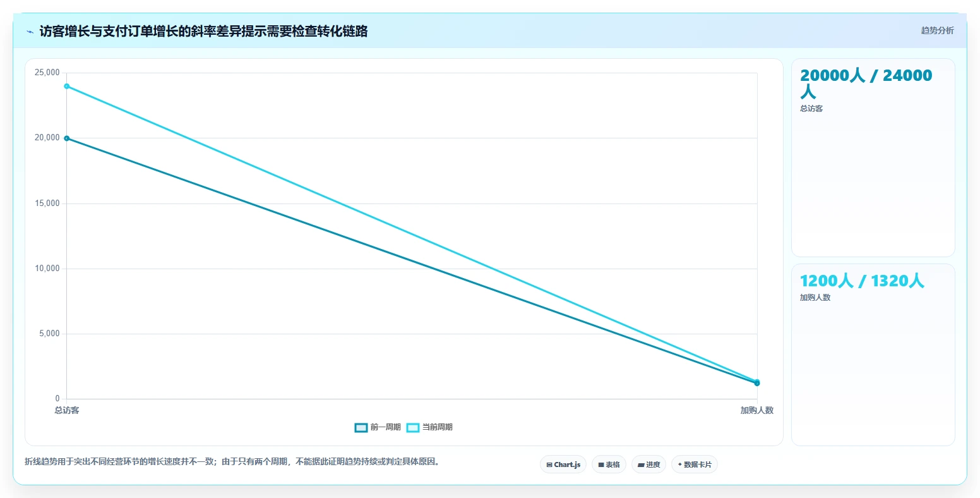Click the 当前周期 legend color box

coord(413,428)
